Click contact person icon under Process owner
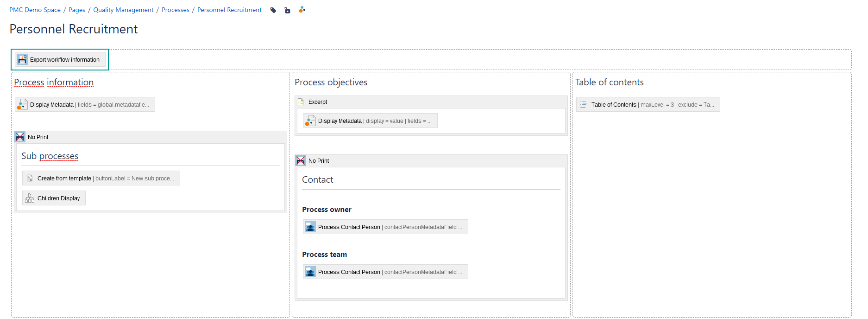The width and height of the screenshot is (868, 319). click(310, 227)
